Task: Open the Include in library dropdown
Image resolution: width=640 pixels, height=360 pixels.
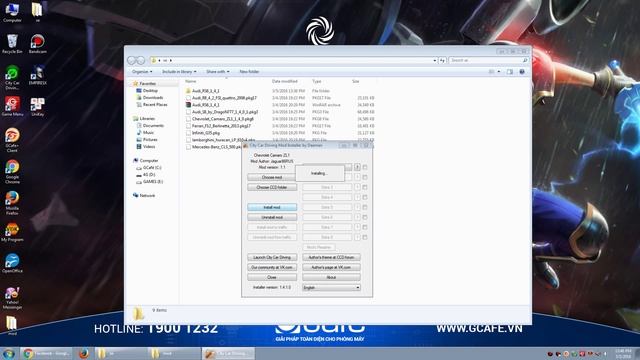Action: click(179, 72)
